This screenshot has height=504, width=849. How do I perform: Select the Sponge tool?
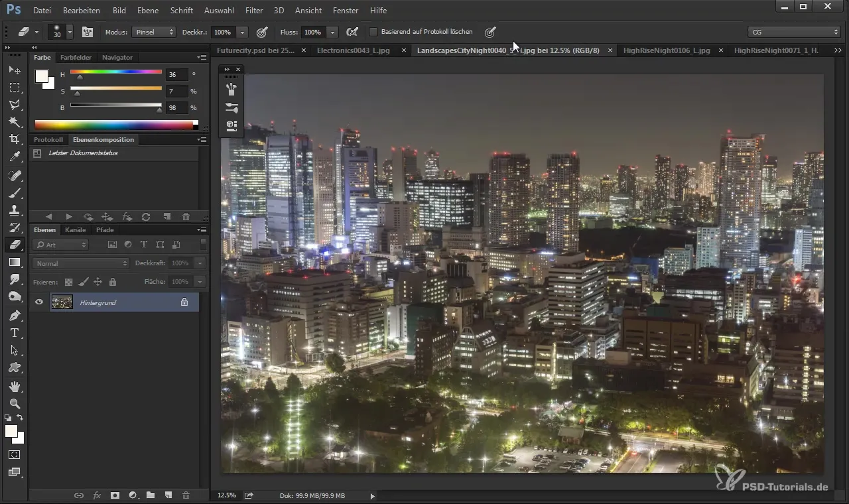15,296
